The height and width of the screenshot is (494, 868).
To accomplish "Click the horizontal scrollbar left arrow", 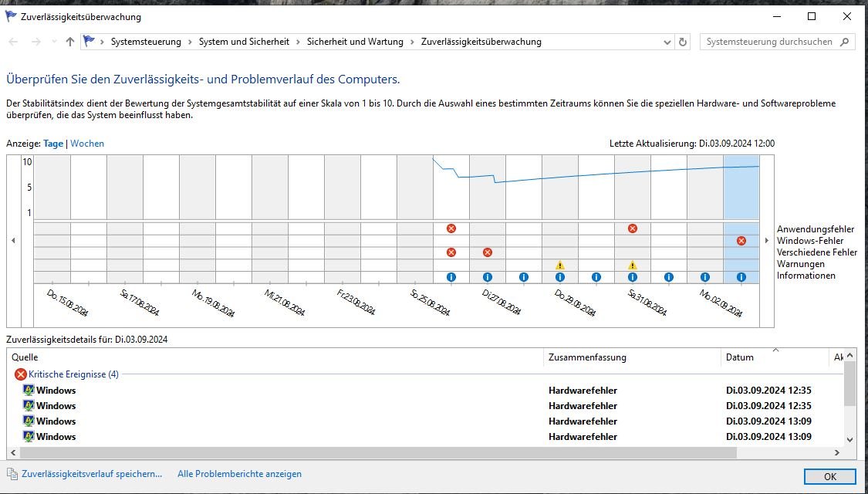I will 13,452.
